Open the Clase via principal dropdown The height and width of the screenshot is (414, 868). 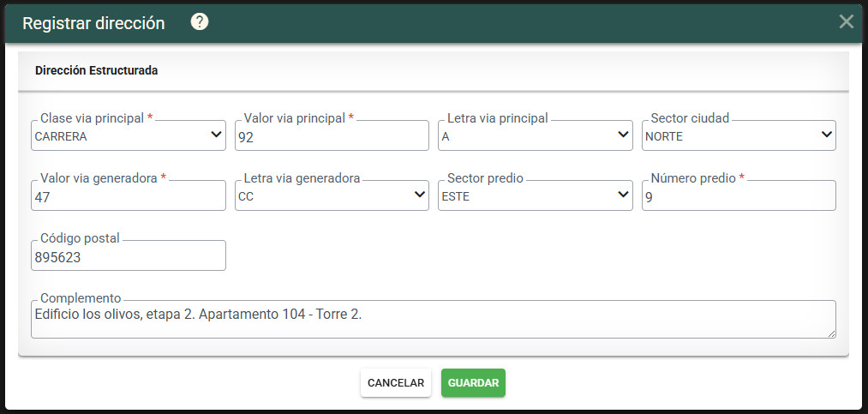point(129,135)
